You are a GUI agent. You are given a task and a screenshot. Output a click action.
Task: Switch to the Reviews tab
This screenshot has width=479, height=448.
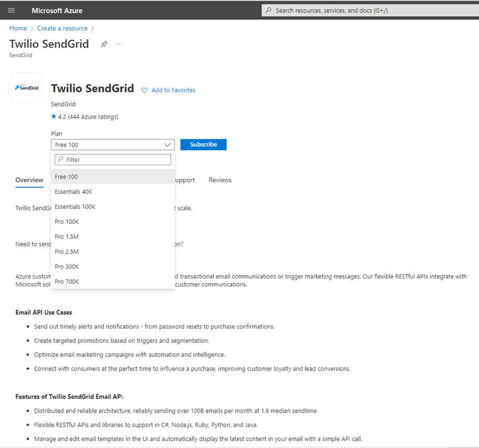tap(220, 180)
